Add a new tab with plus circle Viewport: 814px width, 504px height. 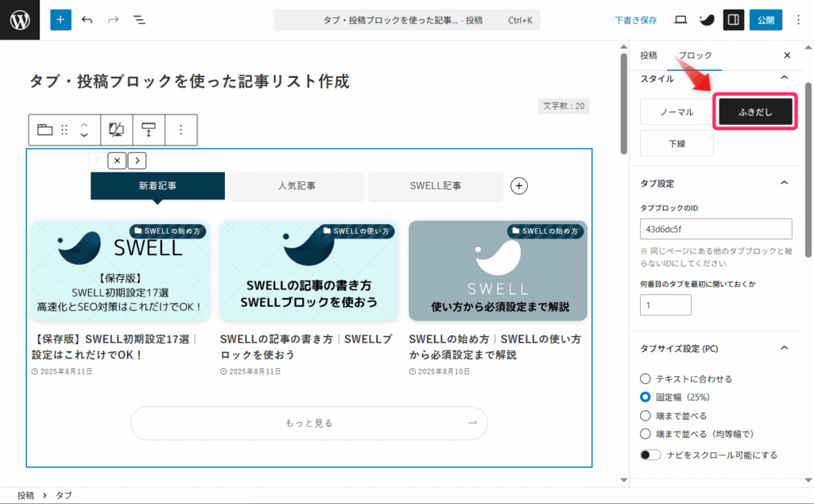pyautogui.click(x=518, y=186)
